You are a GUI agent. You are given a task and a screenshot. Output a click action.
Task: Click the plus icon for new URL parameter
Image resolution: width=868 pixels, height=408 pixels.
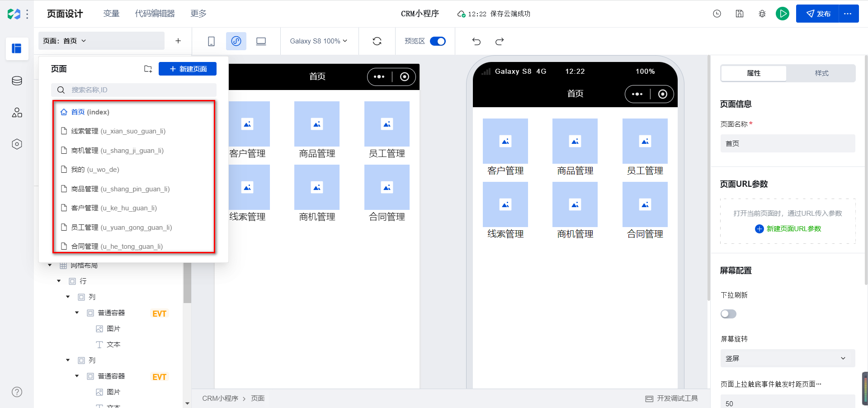[759, 229]
